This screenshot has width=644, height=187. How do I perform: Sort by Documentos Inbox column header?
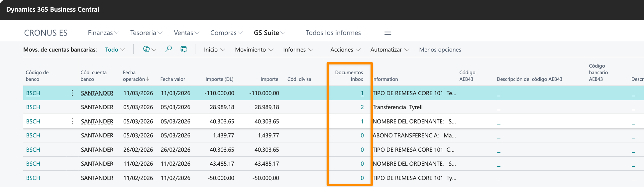tap(349, 76)
